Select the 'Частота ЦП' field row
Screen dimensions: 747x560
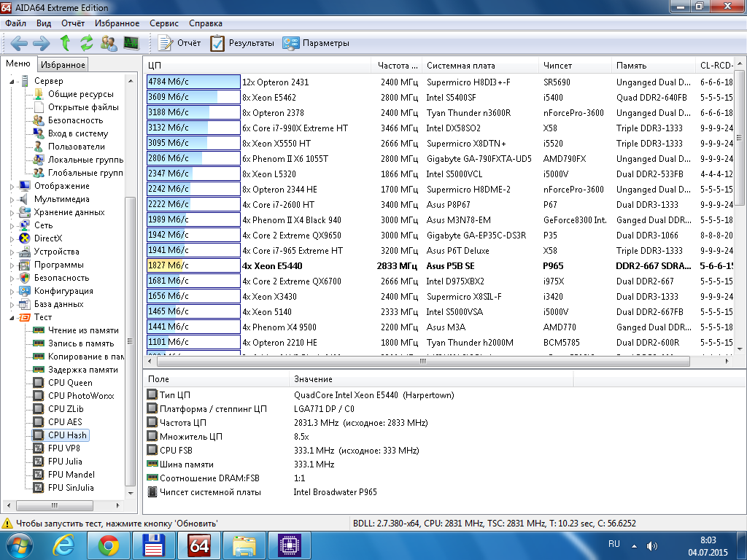[x=359, y=423]
